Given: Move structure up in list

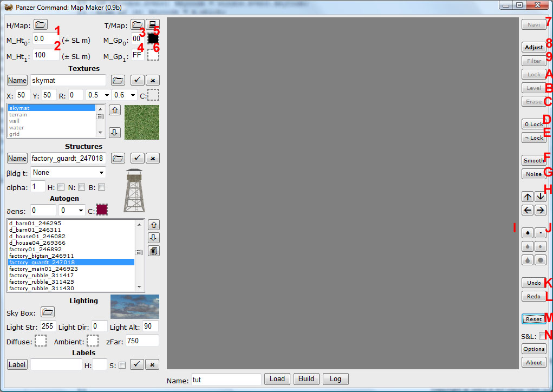Looking at the screenshot, I should (x=154, y=225).
